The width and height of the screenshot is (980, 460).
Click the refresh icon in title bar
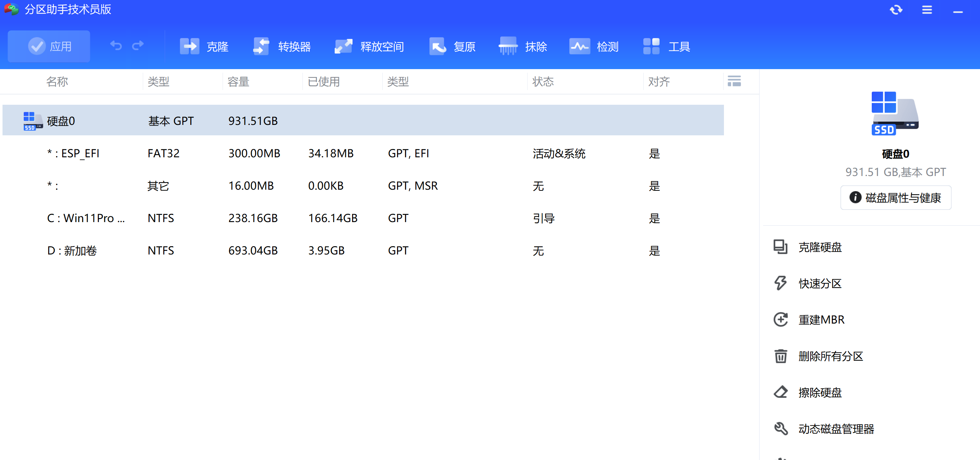(x=896, y=10)
